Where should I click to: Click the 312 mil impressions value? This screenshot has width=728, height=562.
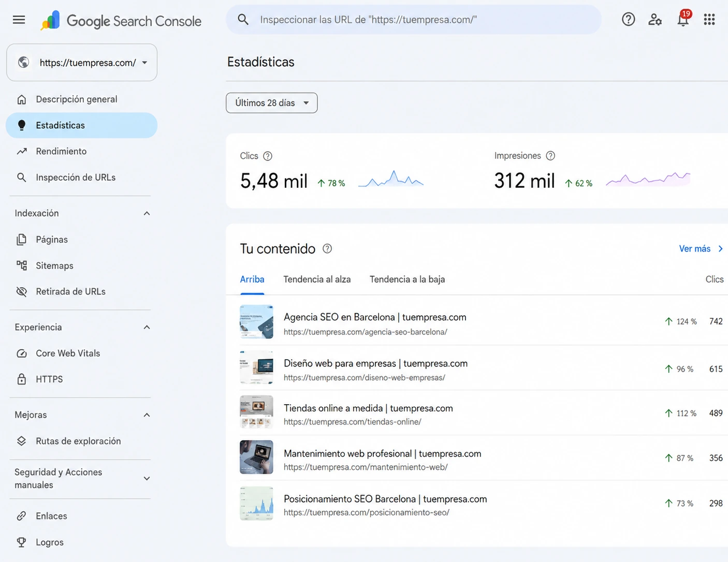click(525, 181)
